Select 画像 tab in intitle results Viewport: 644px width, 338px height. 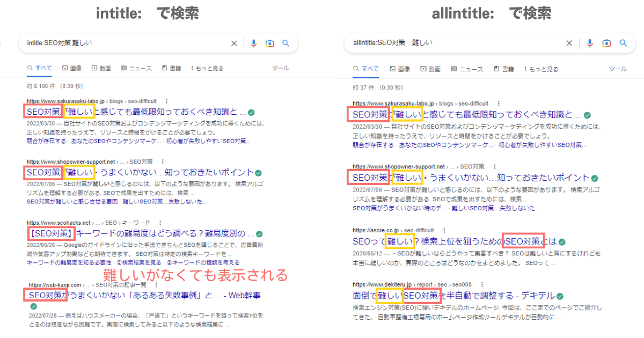pyautogui.click(x=72, y=68)
